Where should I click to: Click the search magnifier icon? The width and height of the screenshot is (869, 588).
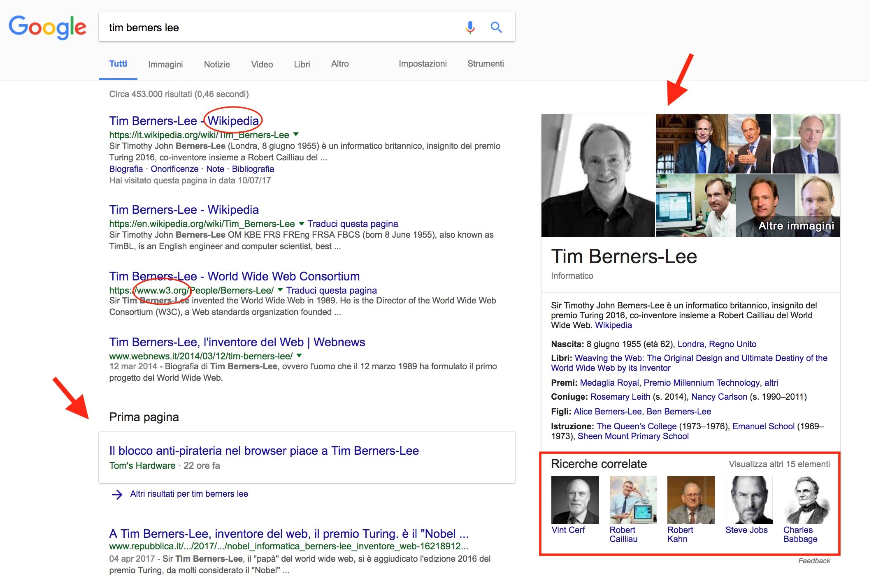496,27
